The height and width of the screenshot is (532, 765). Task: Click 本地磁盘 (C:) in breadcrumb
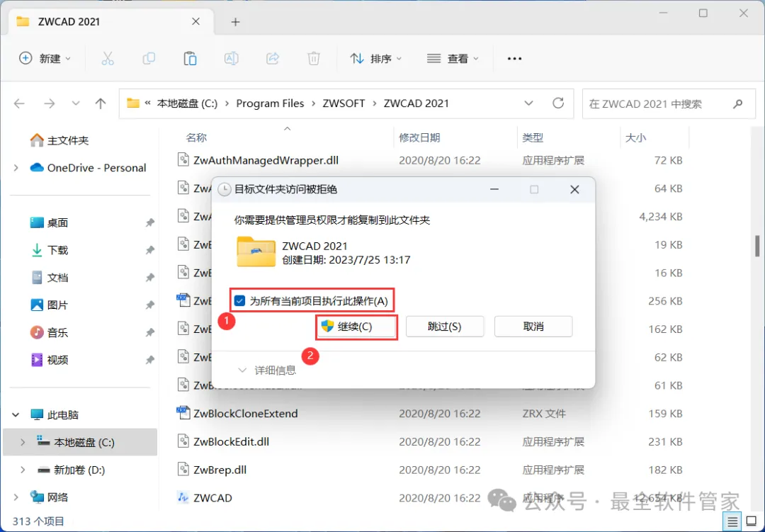[187, 103]
